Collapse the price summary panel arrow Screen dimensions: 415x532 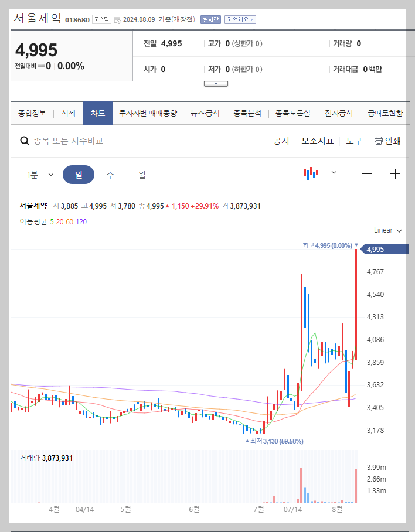point(216,83)
